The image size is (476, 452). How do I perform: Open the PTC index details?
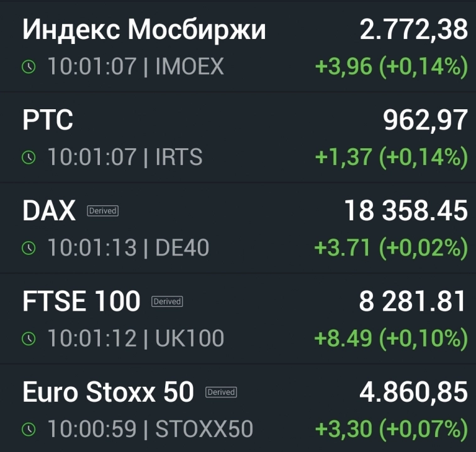(x=48, y=121)
